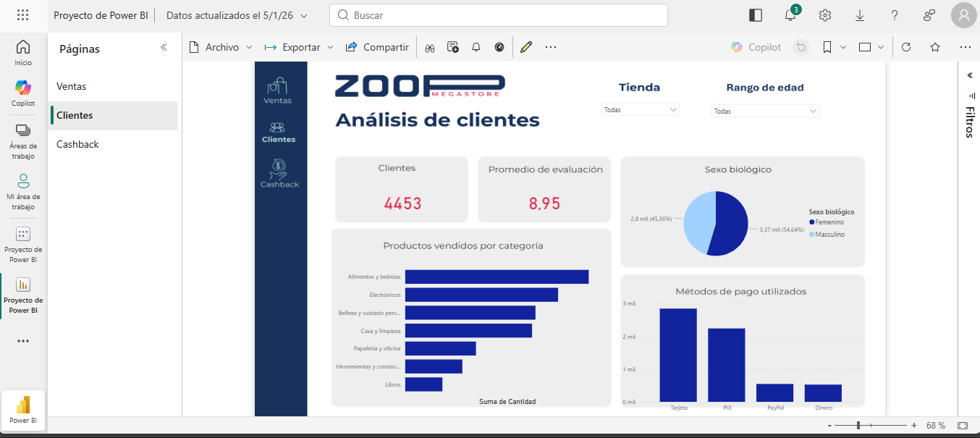980x438 pixels.
Task: Adjust the zoom slider at the bottom
Action: click(858, 426)
